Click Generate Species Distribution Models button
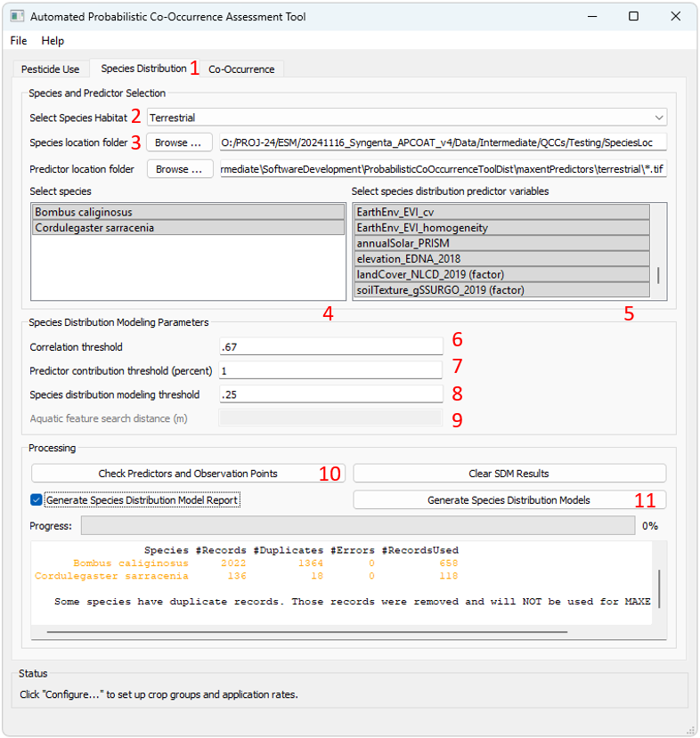 pos(509,500)
